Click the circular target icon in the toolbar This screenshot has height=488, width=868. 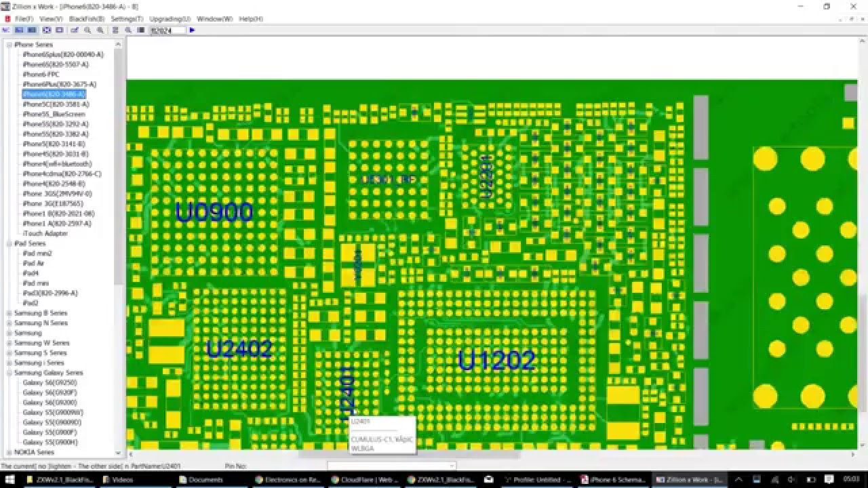pyautogui.click(x=47, y=30)
